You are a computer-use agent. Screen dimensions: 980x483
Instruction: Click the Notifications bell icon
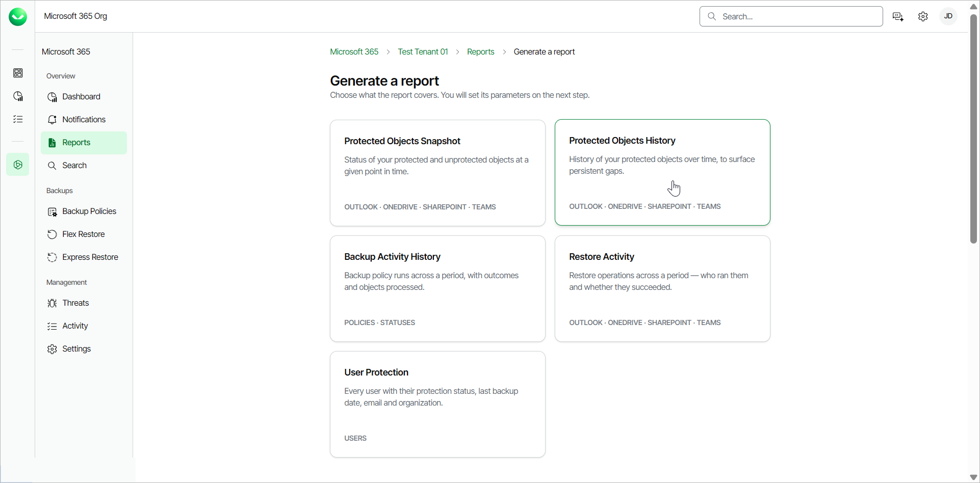tap(52, 120)
